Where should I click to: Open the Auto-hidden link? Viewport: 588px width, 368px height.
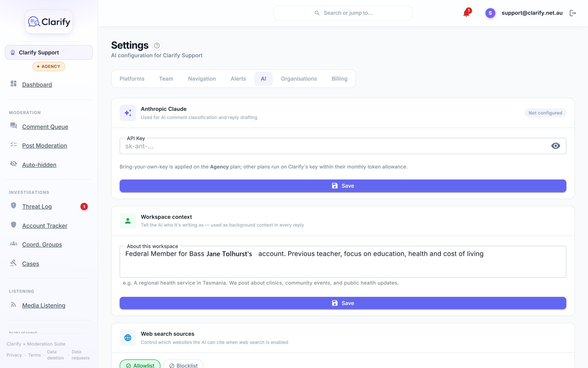pyautogui.click(x=39, y=165)
